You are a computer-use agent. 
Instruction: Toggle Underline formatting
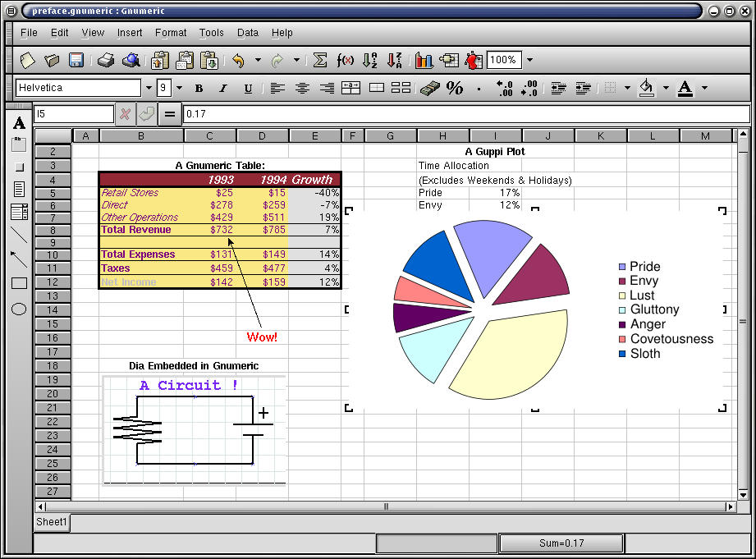(247, 88)
